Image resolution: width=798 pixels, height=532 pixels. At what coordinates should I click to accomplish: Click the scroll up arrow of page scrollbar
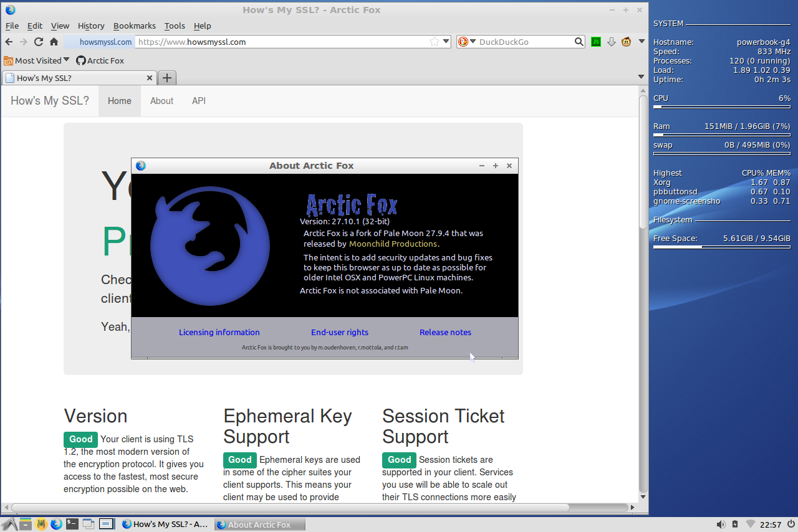[643, 90]
